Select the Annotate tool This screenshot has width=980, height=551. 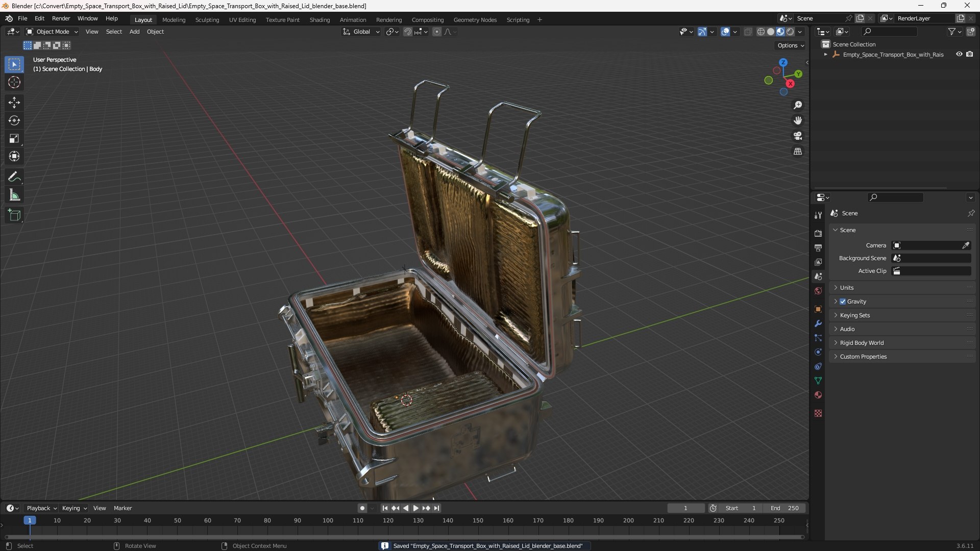coord(14,177)
